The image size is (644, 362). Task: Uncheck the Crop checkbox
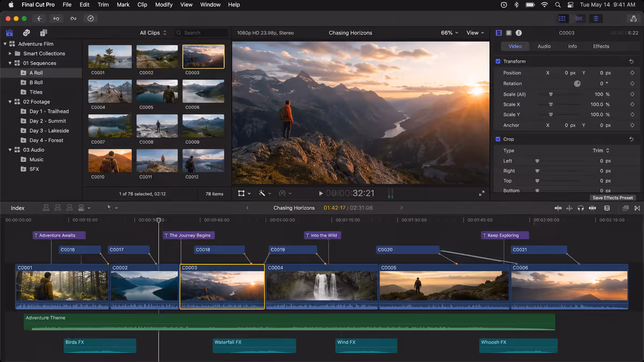click(498, 139)
